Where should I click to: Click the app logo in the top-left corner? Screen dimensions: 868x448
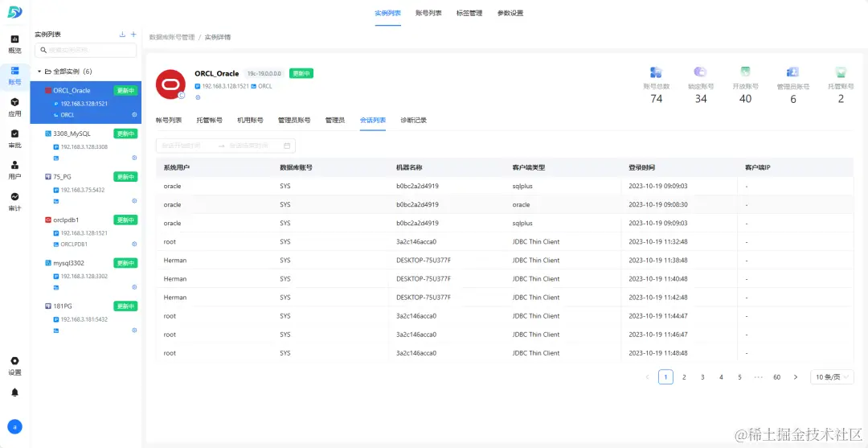pyautogui.click(x=15, y=12)
